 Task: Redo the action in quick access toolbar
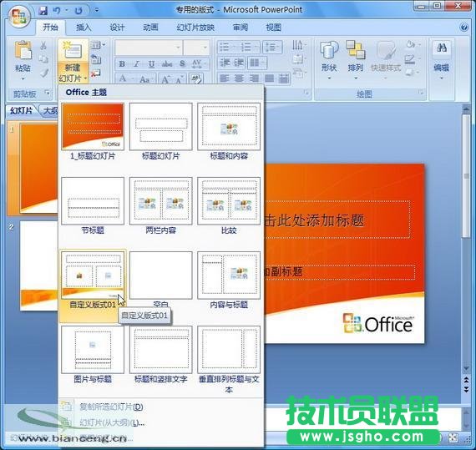point(78,11)
